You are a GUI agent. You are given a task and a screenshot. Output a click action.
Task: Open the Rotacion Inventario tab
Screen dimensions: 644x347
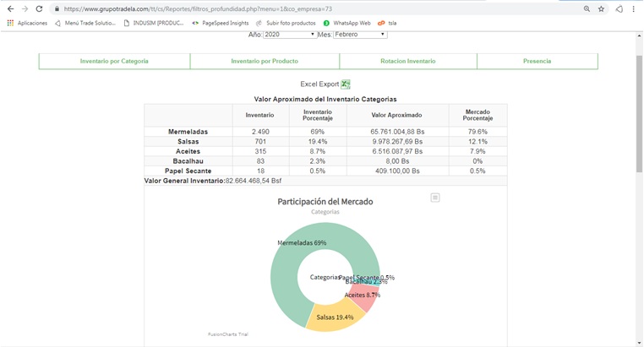click(x=408, y=62)
